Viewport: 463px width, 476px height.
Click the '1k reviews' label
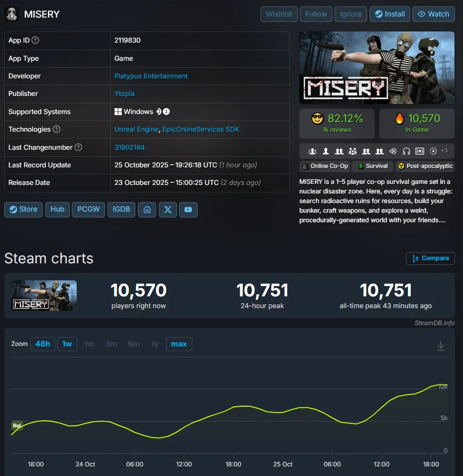coord(337,130)
